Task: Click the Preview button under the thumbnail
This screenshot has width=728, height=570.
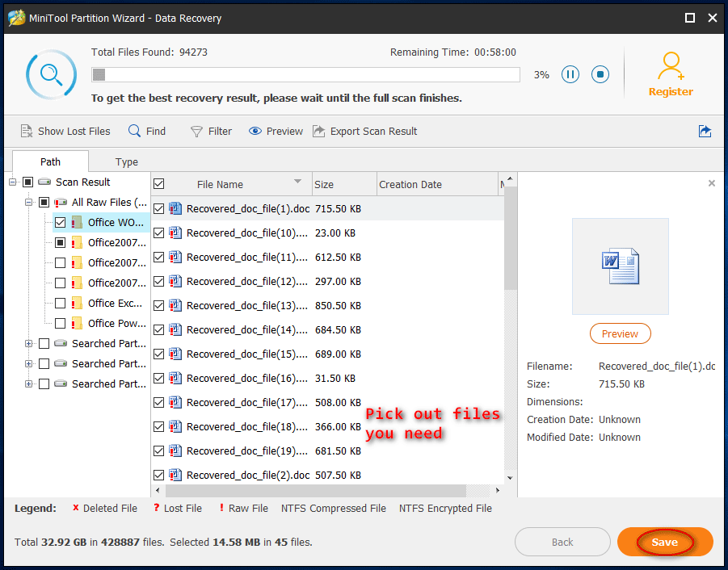Action: click(620, 333)
